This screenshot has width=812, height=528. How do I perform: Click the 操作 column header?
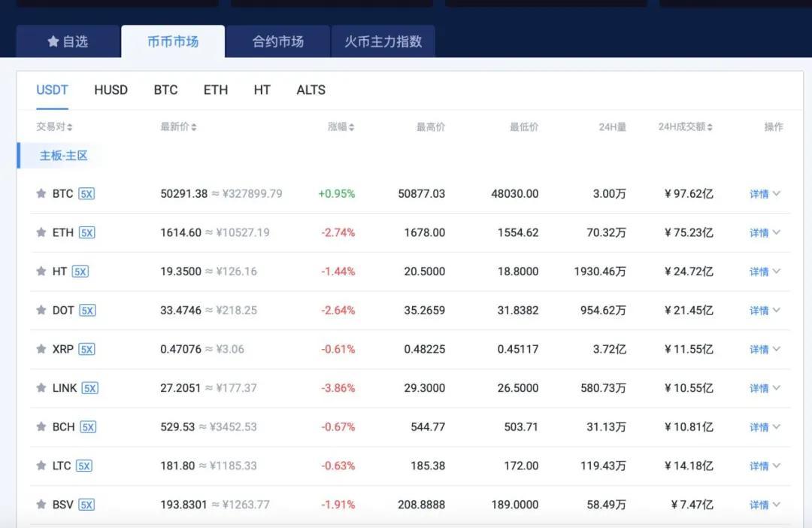pyautogui.click(x=774, y=127)
